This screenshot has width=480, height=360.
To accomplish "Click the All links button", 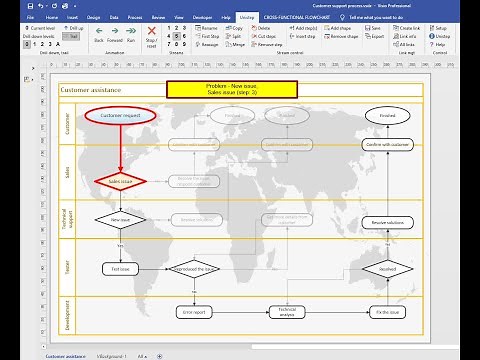I will tap(404, 44).
